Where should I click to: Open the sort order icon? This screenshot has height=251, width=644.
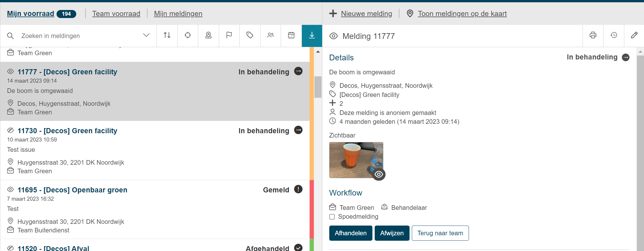click(x=167, y=35)
